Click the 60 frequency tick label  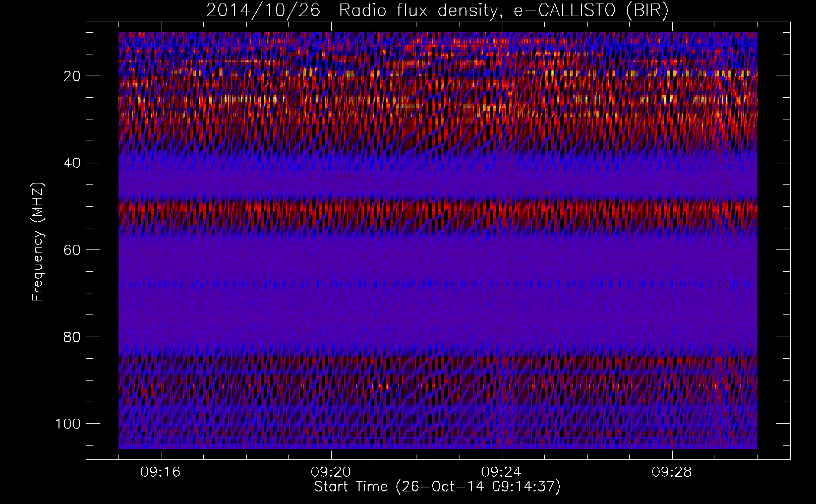pos(73,250)
